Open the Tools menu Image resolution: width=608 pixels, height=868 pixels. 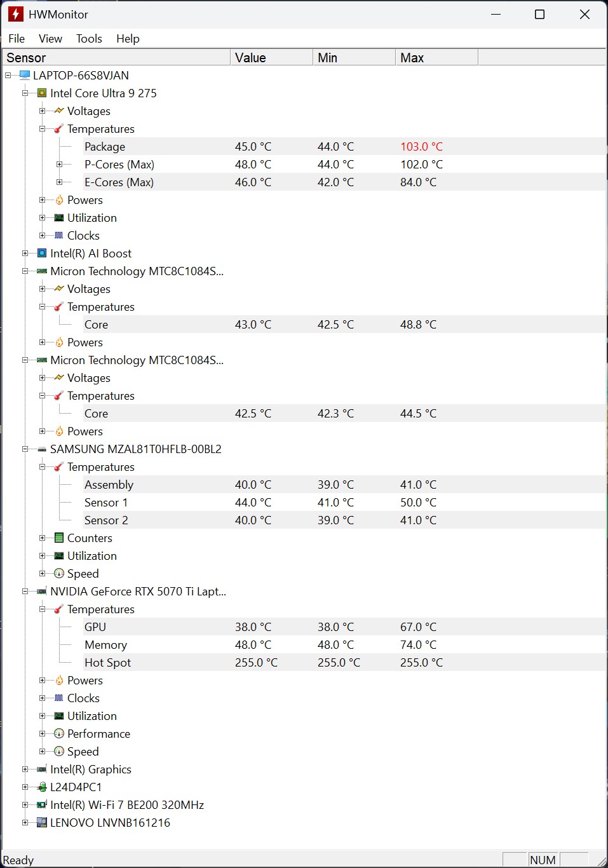pyautogui.click(x=89, y=39)
